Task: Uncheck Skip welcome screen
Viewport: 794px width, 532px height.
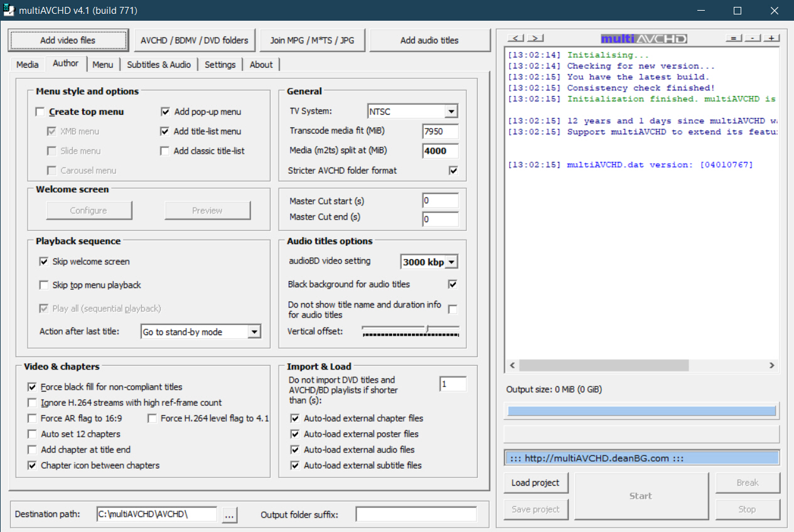Action: pyautogui.click(x=44, y=262)
